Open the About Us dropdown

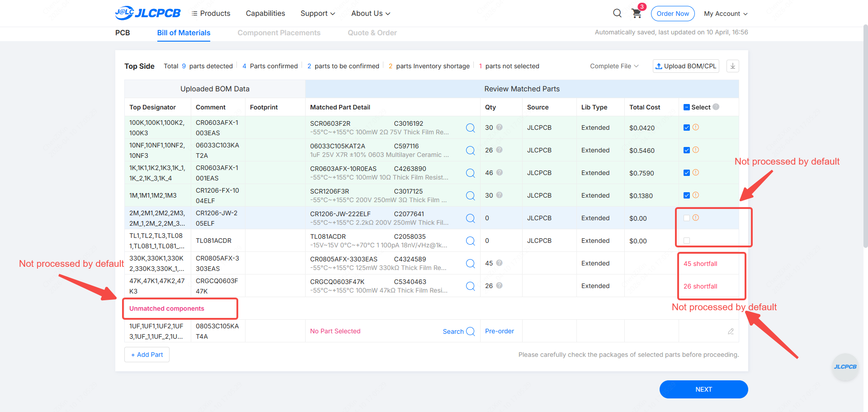[x=371, y=14]
